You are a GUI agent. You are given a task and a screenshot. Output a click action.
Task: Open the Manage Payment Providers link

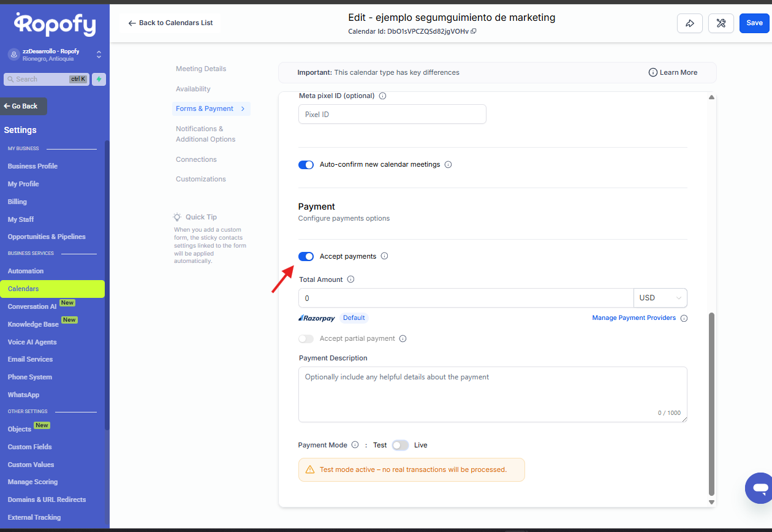click(x=634, y=318)
